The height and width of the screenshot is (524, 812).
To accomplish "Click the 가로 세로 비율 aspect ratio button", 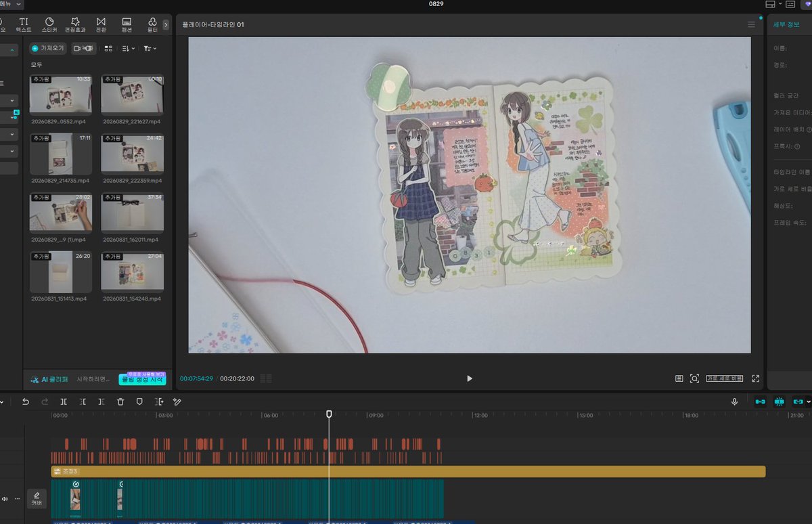I will (x=724, y=378).
